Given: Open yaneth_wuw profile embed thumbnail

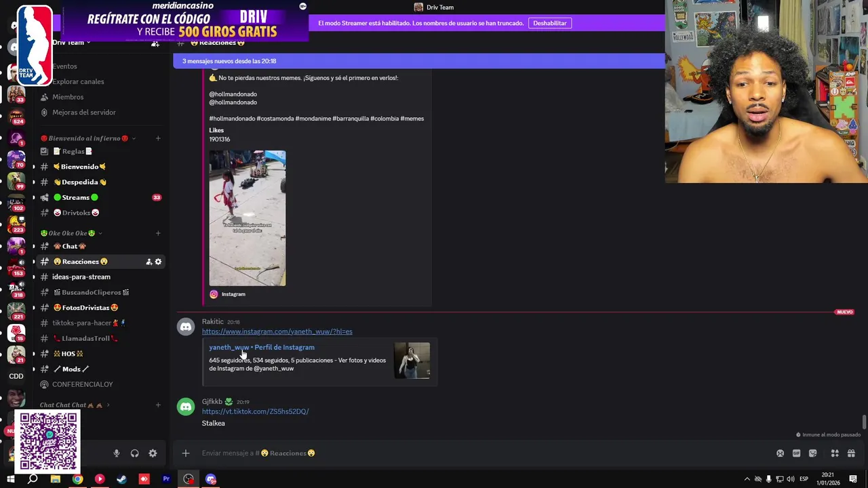Looking at the screenshot, I should coord(412,361).
